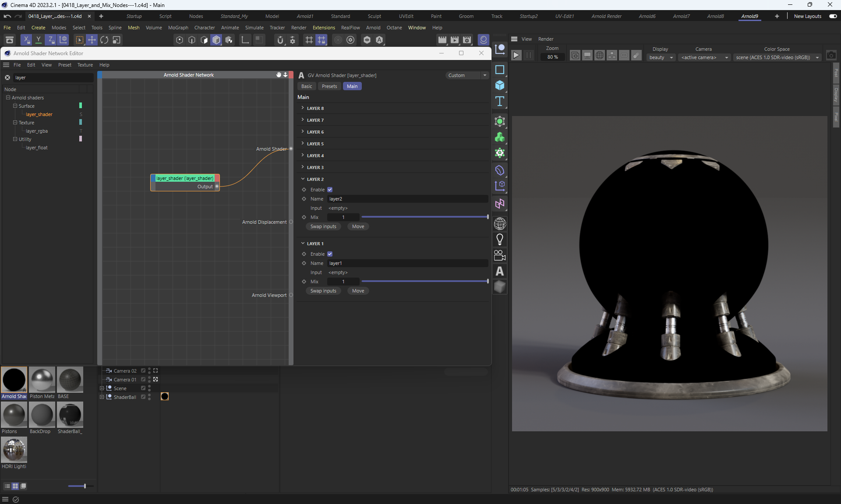Uncheck the Layer 1 Enable checkbox
This screenshot has width=841, height=504.
(x=330, y=254)
